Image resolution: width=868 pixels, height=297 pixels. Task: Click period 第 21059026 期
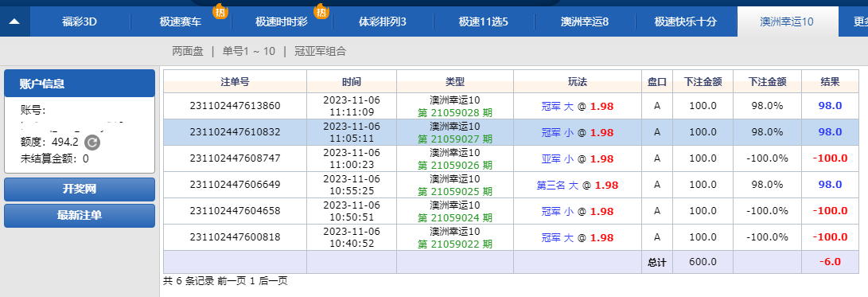455,165
